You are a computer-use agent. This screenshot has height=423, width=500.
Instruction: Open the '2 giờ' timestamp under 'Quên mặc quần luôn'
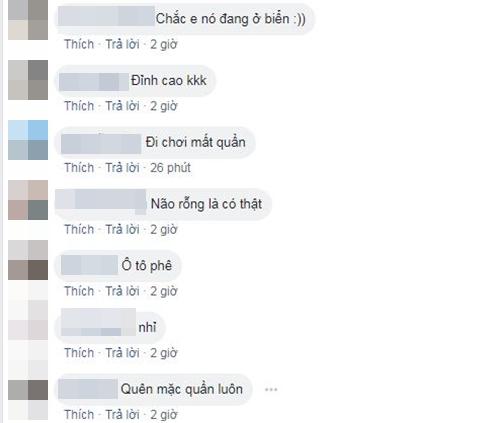click(x=163, y=414)
